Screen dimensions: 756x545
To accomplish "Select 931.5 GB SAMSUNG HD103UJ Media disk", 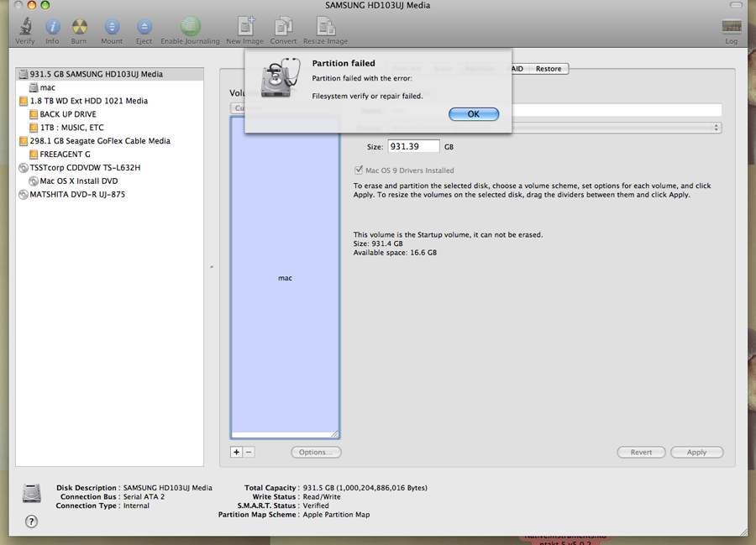I will 110,74.
